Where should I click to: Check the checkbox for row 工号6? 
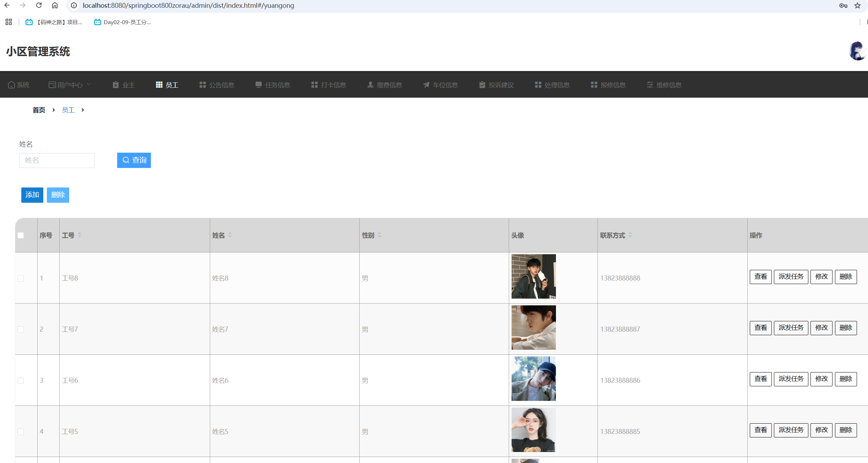point(21,381)
